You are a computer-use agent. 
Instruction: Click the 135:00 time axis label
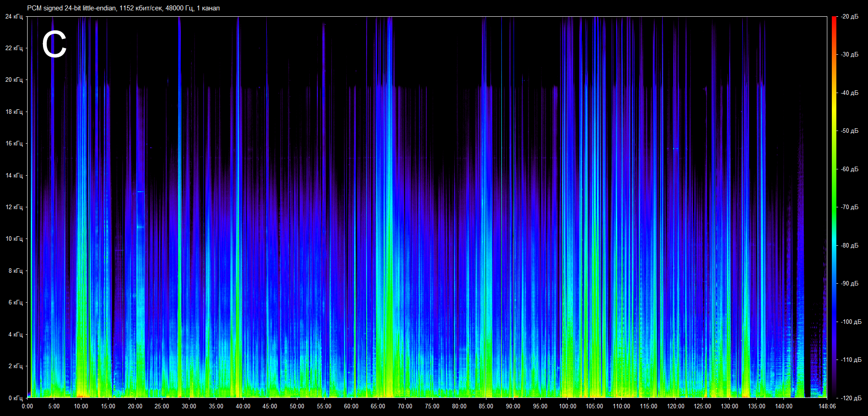tap(756, 406)
